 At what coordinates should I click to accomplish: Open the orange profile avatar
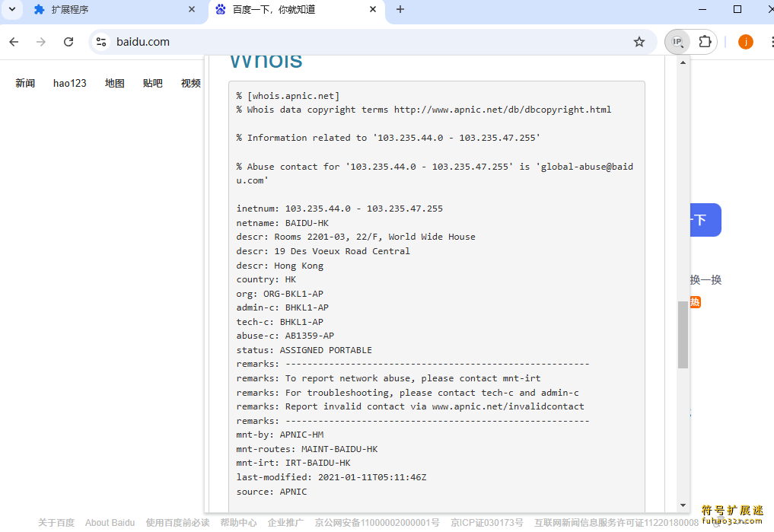point(745,42)
